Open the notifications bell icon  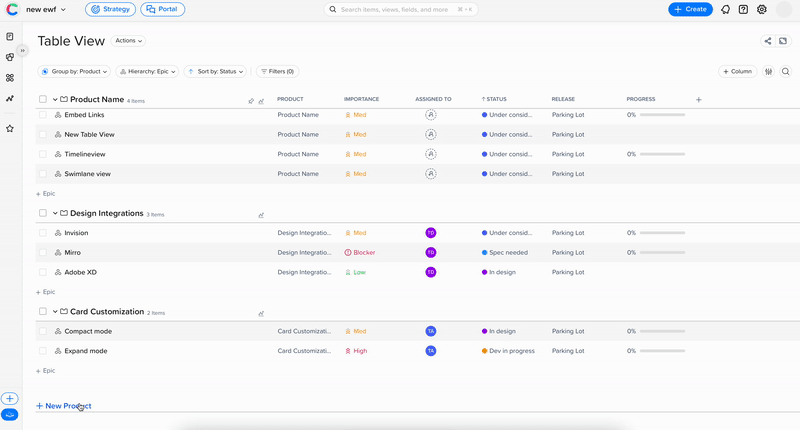point(725,9)
